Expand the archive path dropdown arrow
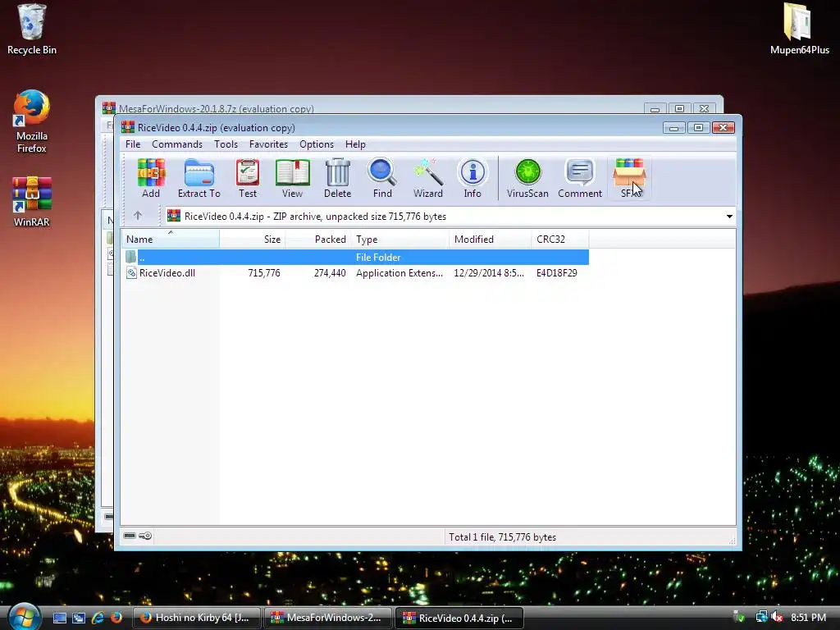This screenshot has width=840, height=630. click(x=729, y=217)
